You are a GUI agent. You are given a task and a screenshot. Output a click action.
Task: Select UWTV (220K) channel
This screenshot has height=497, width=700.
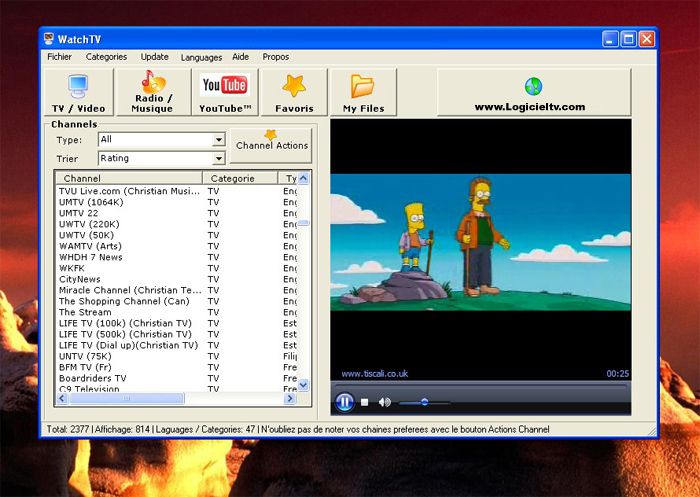coord(177,224)
